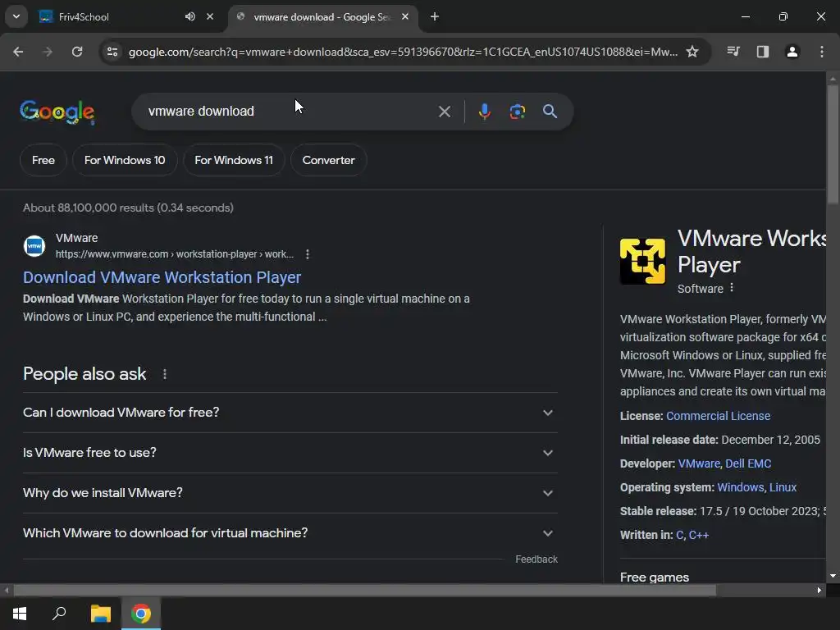Open taskbar search magnifier
840x630 pixels.
(x=59, y=614)
